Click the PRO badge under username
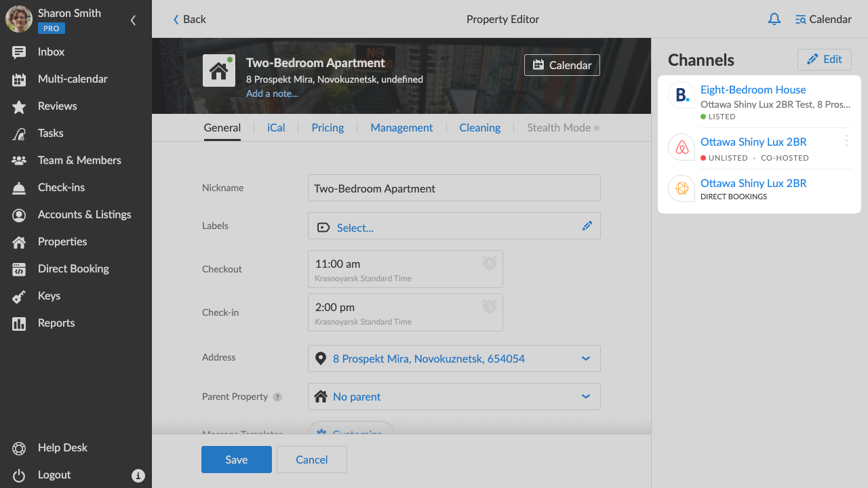The image size is (868, 488). click(52, 28)
